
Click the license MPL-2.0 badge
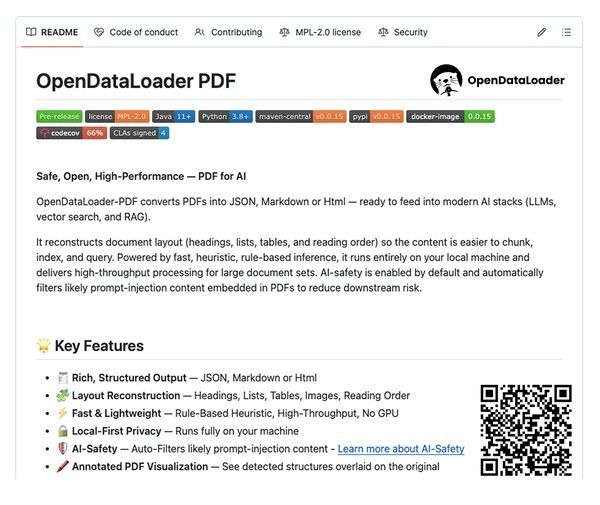[x=118, y=116]
